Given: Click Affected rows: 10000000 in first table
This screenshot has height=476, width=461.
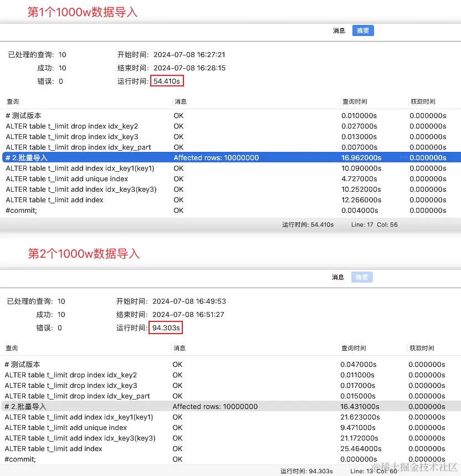Looking at the screenshot, I should pyautogui.click(x=216, y=158).
